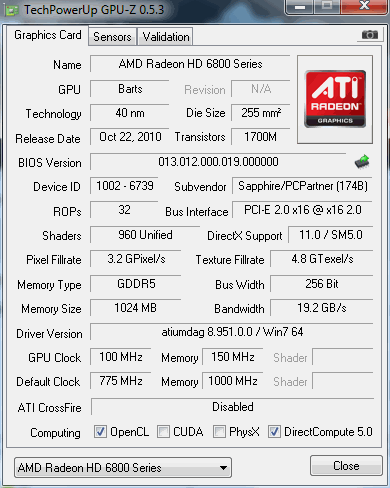Image resolution: width=390 pixels, height=488 pixels.
Task: Toggle the CUDA checkbox
Action: tap(163, 432)
